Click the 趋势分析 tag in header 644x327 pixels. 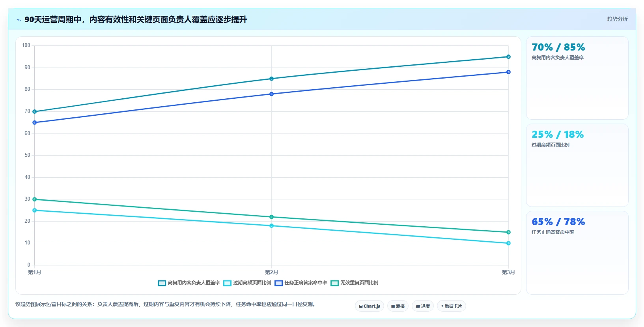(x=617, y=19)
